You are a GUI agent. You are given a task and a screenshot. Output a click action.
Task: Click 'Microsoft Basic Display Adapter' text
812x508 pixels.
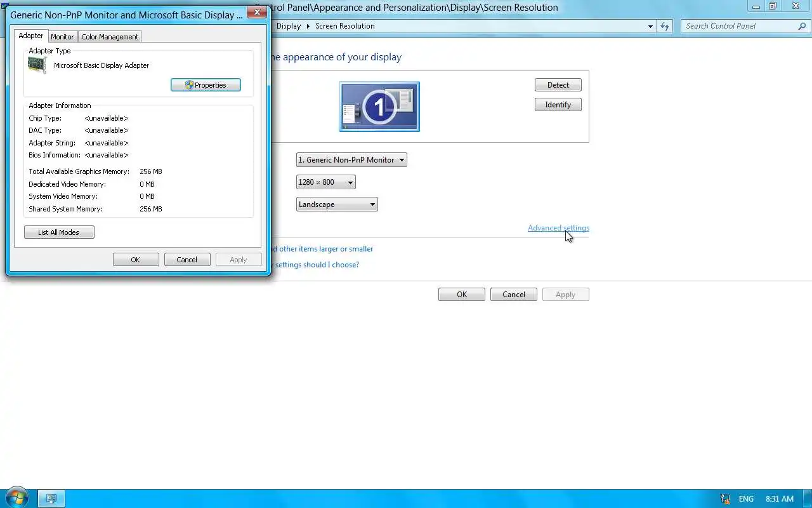101,65
